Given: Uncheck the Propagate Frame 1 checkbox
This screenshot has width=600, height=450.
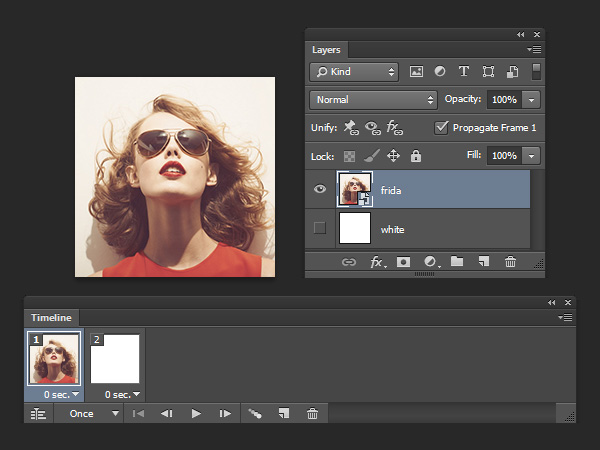Looking at the screenshot, I should 443,128.
